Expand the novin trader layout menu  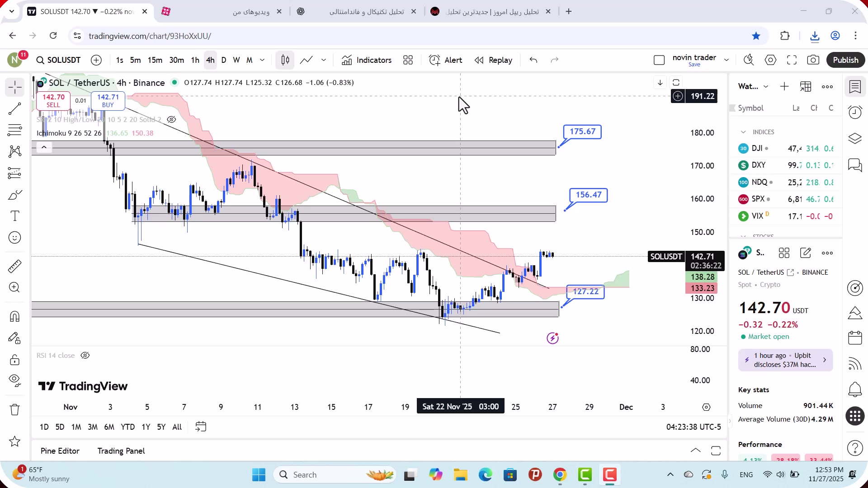coord(726,60)
